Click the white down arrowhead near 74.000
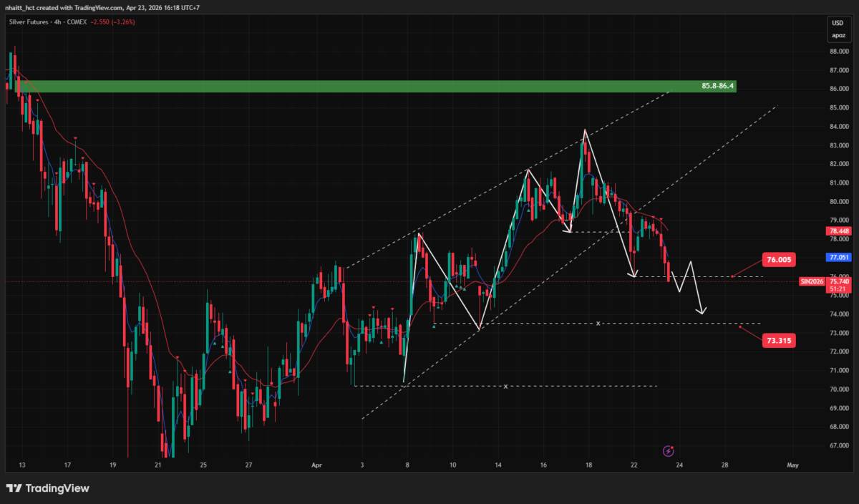The image size is (859, 504). (x=702, y=311)
